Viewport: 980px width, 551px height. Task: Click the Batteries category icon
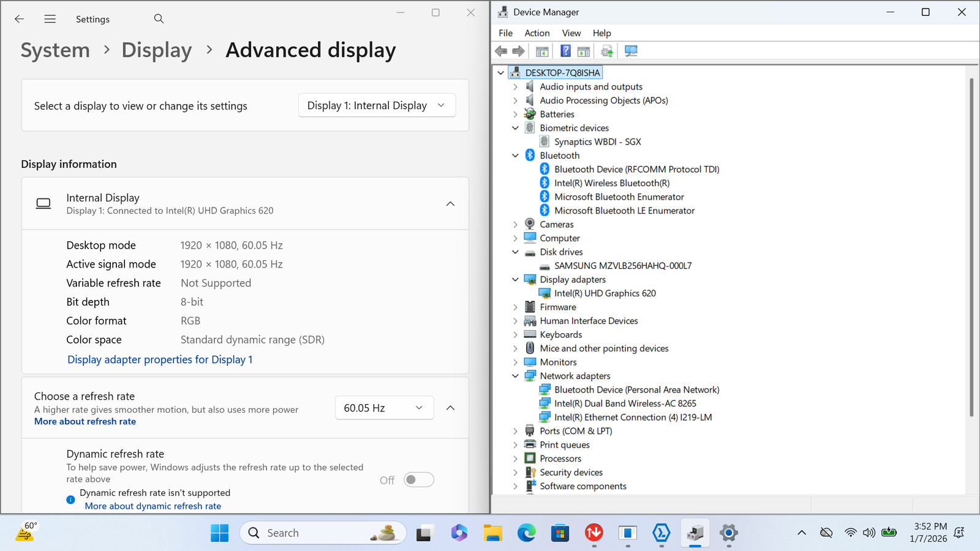(530, 114)
